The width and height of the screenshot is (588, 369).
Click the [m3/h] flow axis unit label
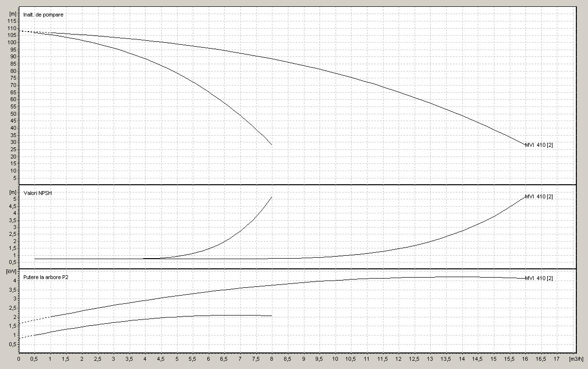tap(577, 359)
